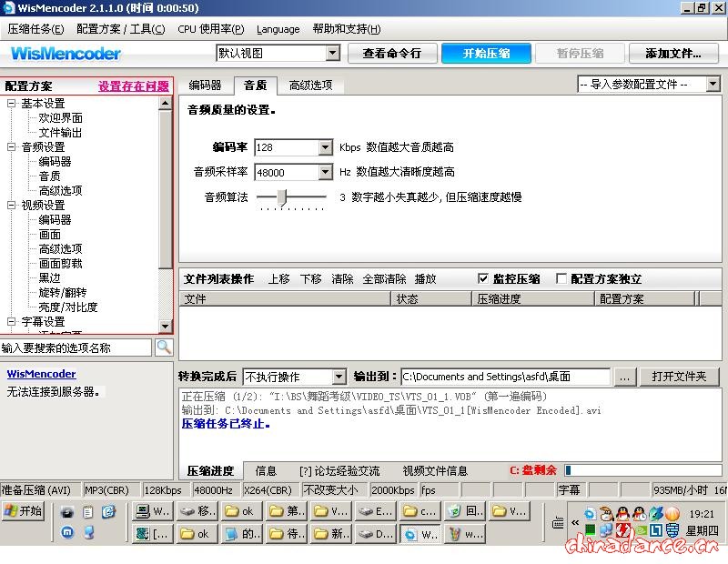Image resolution: width=728 pixels, height=564 pixels.
Task: Open QQ from the system tray penguin icon
Action: click(622, 513)
